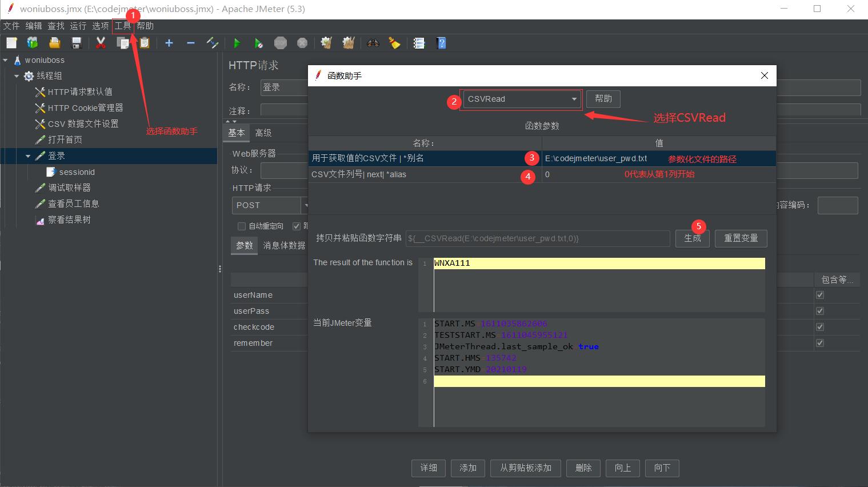The width and height of the screenshot is (868, 487).
Task: Open the 编辑 menu
Action: pos(34,26)
